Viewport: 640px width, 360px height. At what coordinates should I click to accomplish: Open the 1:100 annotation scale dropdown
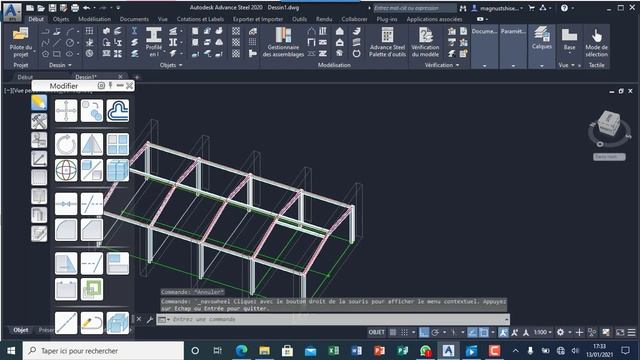point(543,332)
